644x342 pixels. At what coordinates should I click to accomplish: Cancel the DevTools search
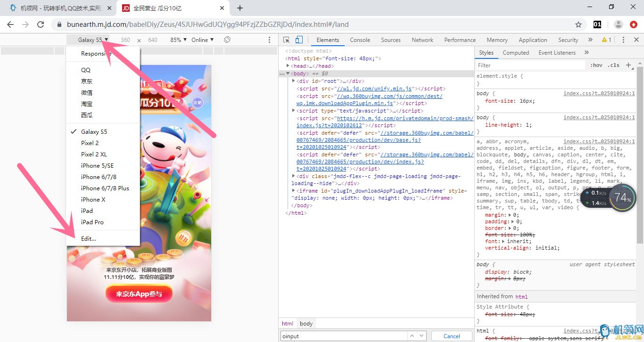click(452, 336)
